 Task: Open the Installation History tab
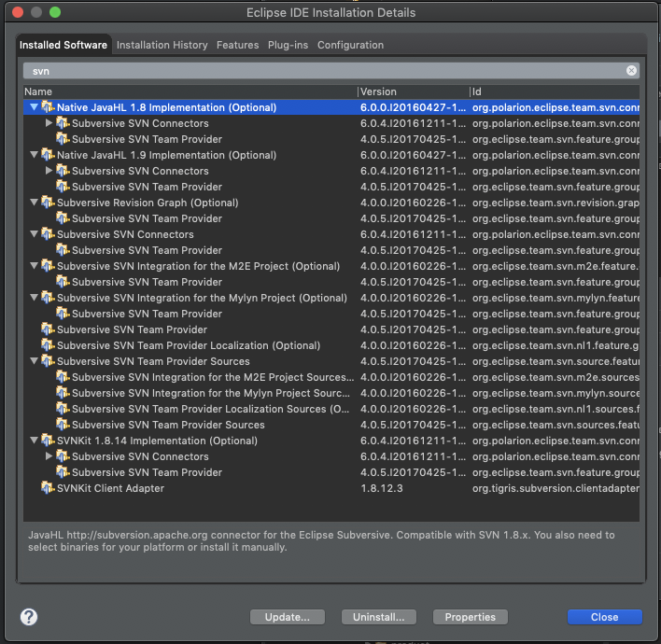pyautogui.click(x=162, y=45)
